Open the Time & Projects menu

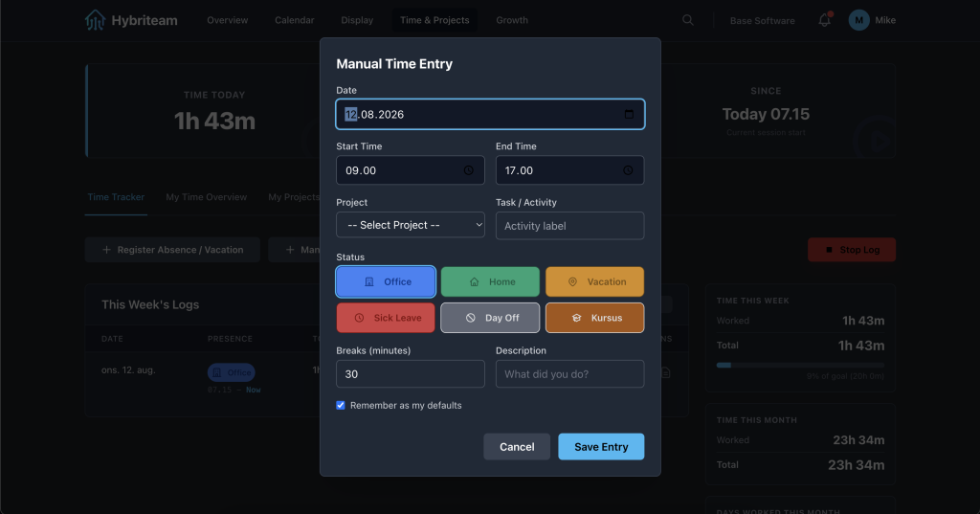[434, 20]
